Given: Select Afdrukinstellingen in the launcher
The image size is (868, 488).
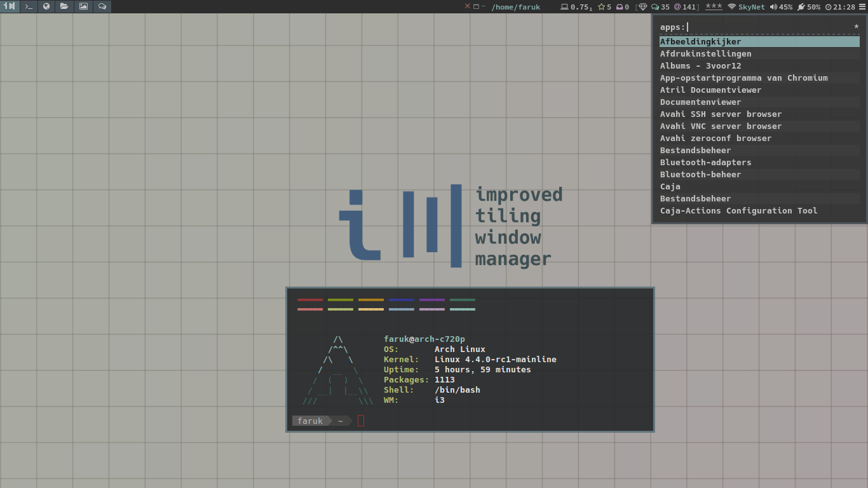Looking at the screenshot, I should [x=759, y=54].
